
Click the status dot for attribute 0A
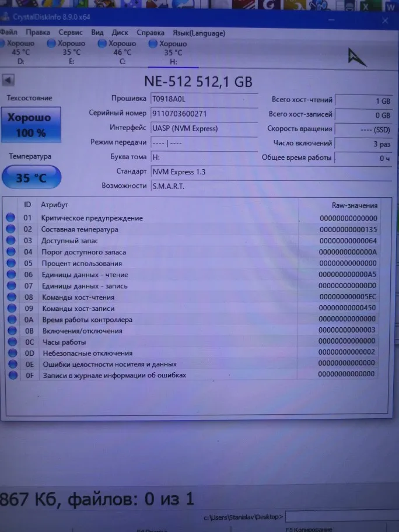pos(12,319)
